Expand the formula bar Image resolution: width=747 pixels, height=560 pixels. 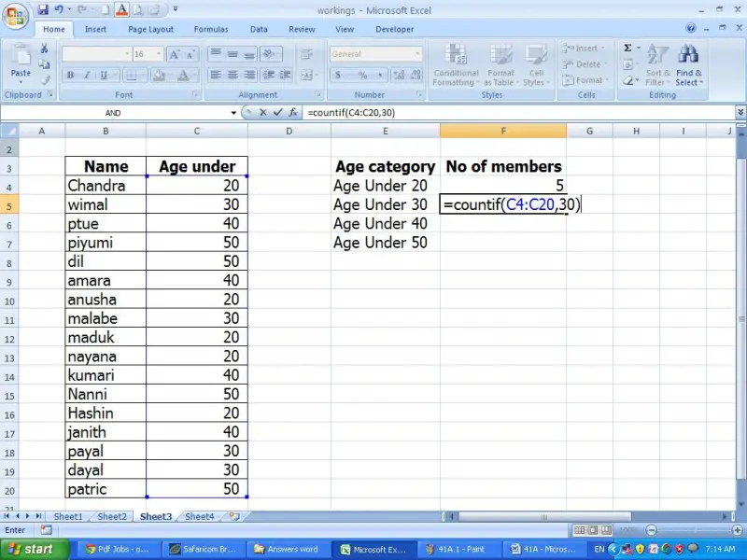pyautogui.click(x=740, y=112)
